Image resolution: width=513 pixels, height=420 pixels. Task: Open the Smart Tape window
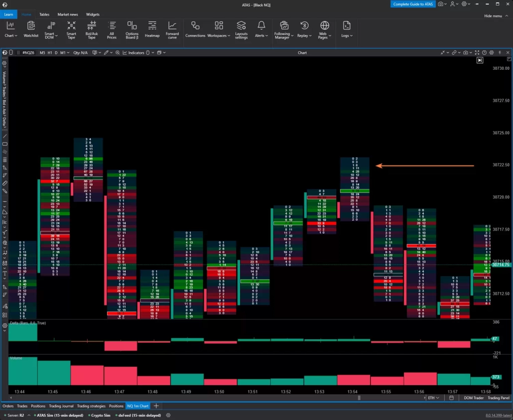(x=71, y=30)
